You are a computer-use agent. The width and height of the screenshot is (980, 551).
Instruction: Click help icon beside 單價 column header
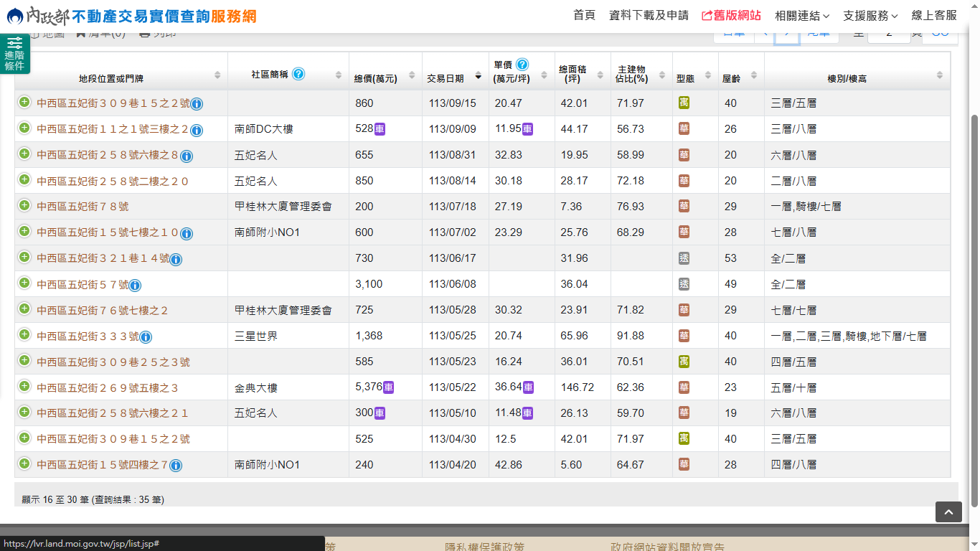[522, 65]
